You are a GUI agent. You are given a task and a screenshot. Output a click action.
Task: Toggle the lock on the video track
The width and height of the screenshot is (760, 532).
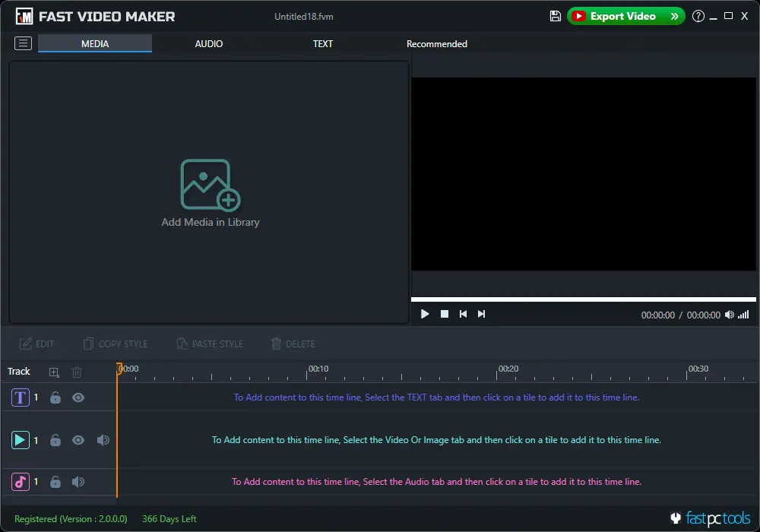coord(55,440)
